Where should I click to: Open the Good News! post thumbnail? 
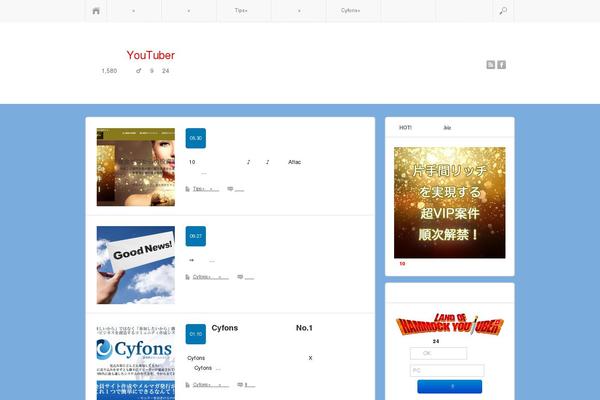[136, 265]
